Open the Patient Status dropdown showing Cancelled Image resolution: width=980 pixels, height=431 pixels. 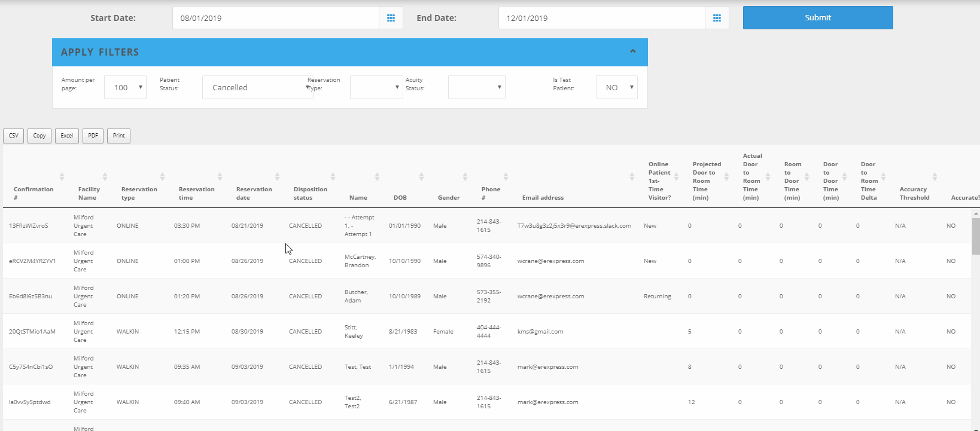coord(257,87)
